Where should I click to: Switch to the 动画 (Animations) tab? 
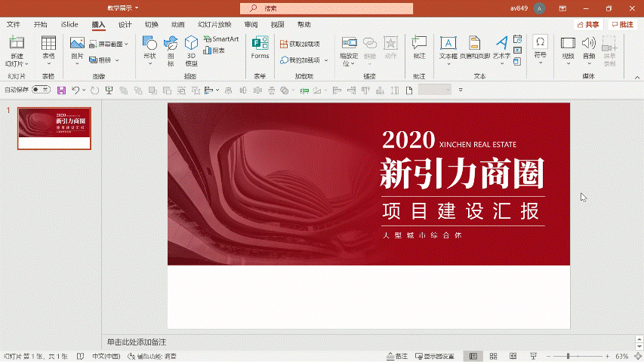point(178,25)
